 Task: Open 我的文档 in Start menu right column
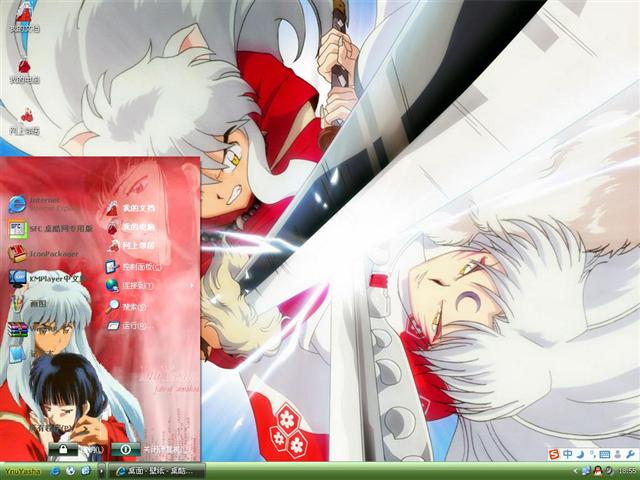pyautogui.click(x=131, y=208)
